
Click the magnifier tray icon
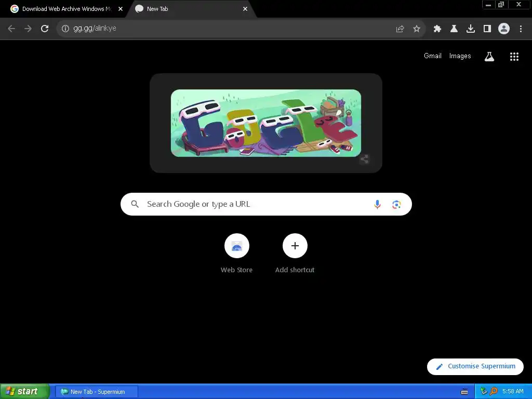click(x=494, y=392)
